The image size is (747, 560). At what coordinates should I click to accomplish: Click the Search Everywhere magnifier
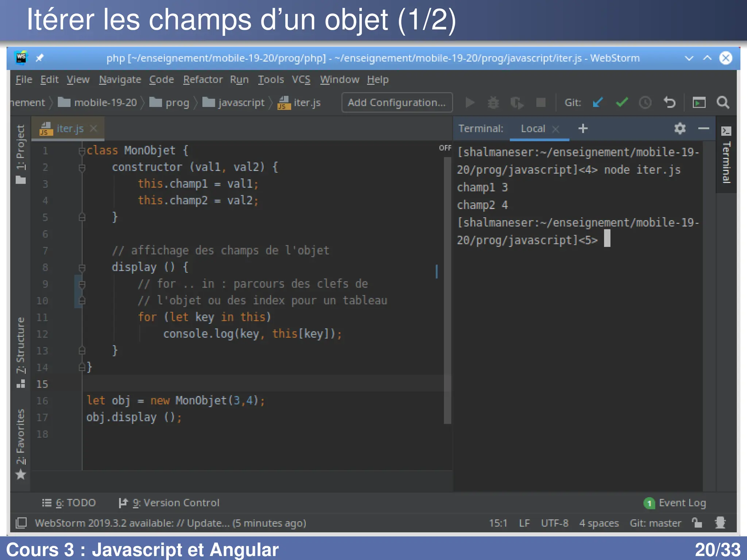[x=723, y=103]
